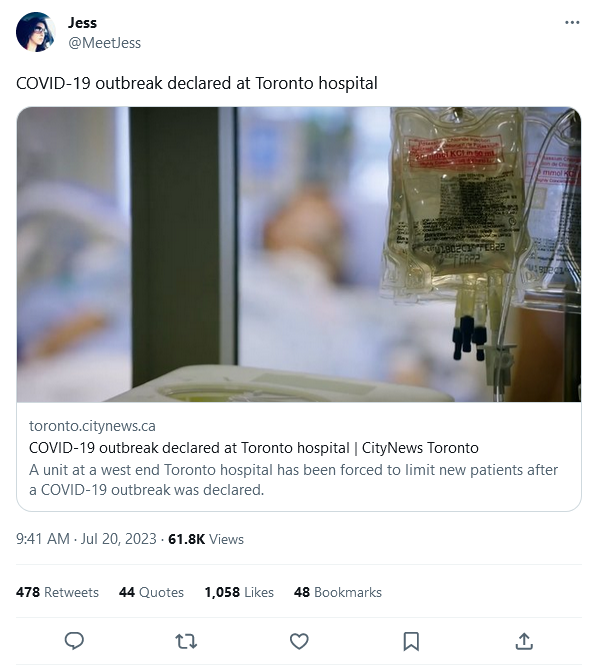View the 1,058 Likes list

tap(239, 592)
